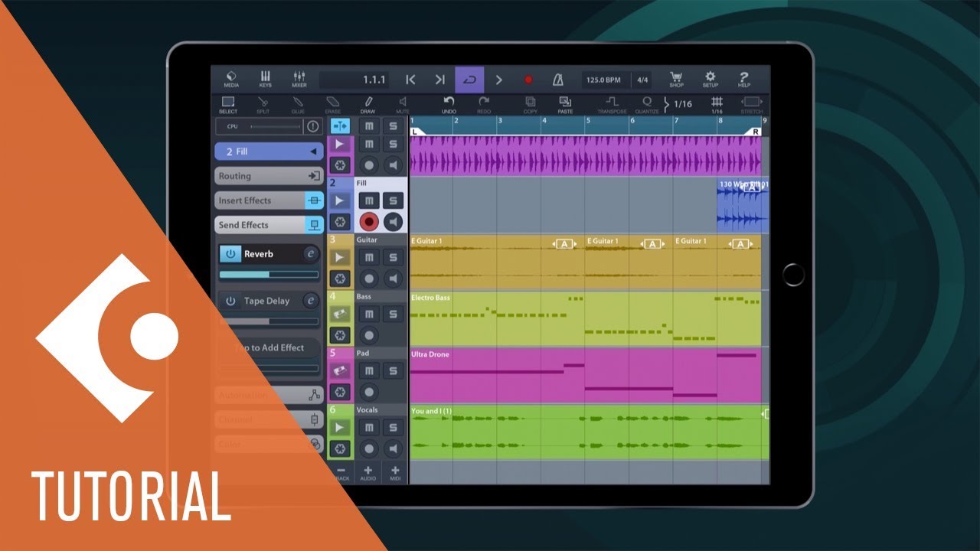The width and height of the screenshot is (980, 551).
Task: Mute the Guitar track
Action: point(369,257)
